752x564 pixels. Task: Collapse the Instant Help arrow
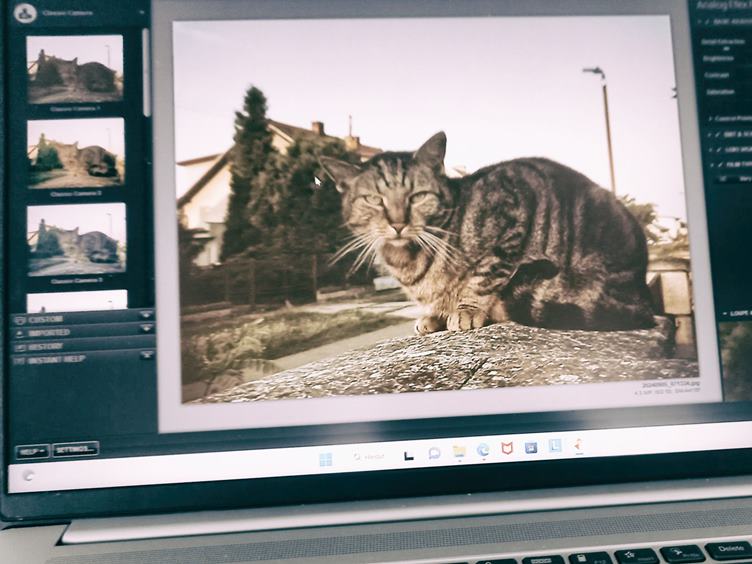coord(146,355)
